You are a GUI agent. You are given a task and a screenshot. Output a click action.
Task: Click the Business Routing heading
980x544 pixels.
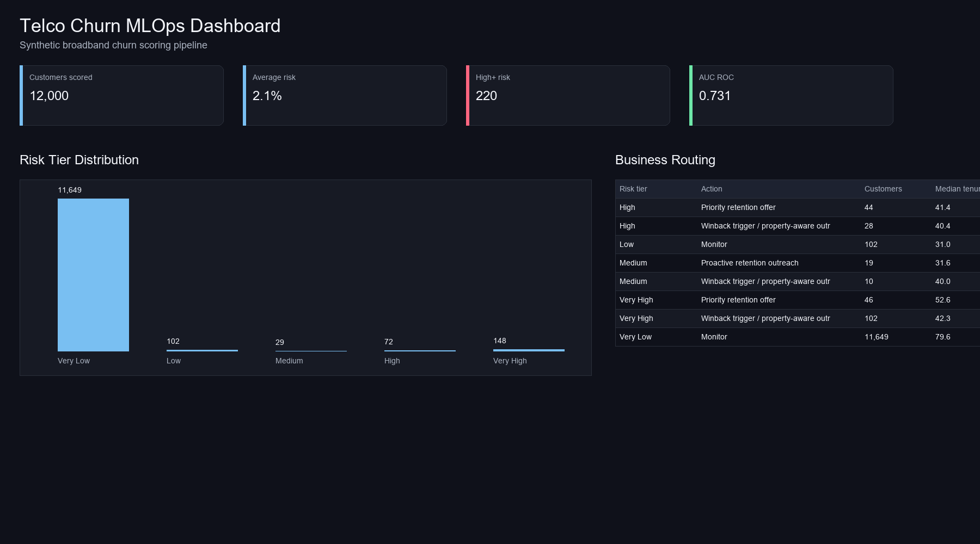665,160
